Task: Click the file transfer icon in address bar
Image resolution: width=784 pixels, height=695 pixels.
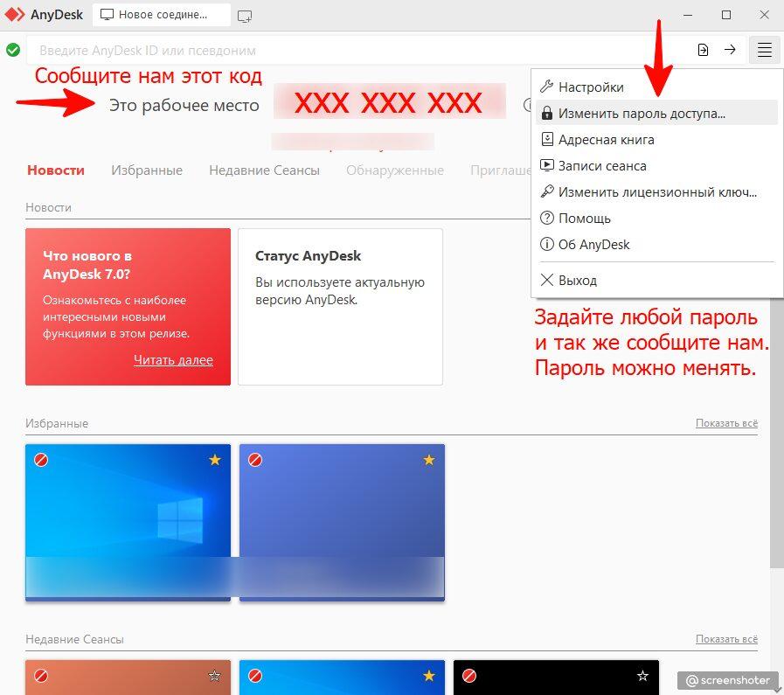Action: click(x=703, y=50)
